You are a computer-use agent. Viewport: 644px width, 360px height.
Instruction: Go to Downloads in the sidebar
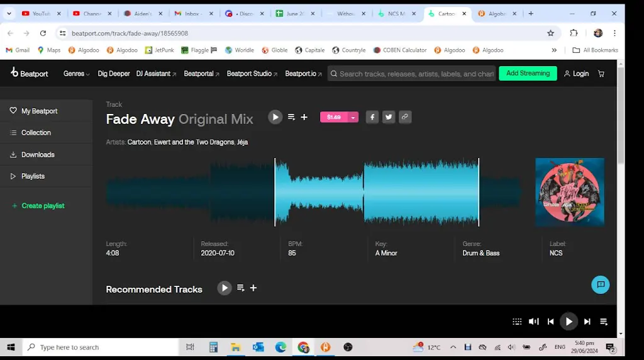pos(38,155)
